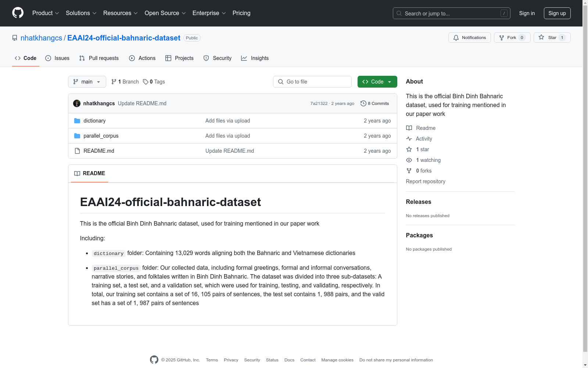Open nhatkhangcs commit author name link
Image resolution: width=588 pixels, height=368 pixels.
coord(99,103)
